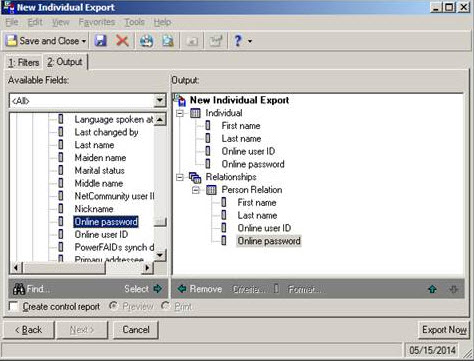
Task: Collapse the Relationships node in output tree
Action: pos(180,177)
